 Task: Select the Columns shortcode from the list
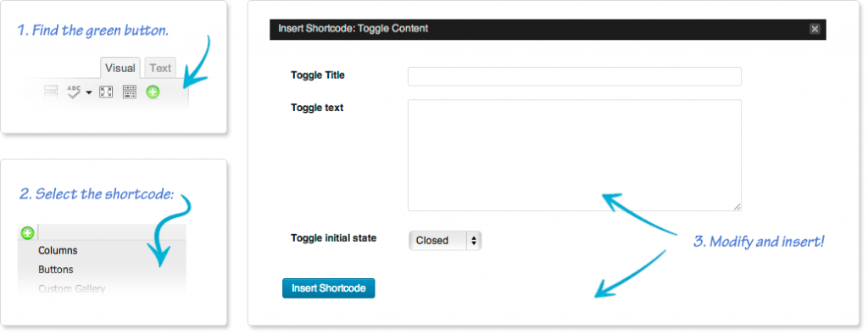pos(58,250)
